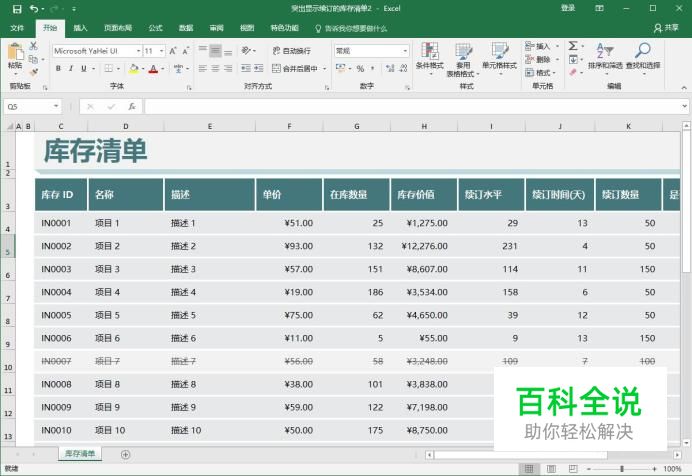Click the Tell me search box
This screenshot has width=692, height=476.
click(351, 29)
